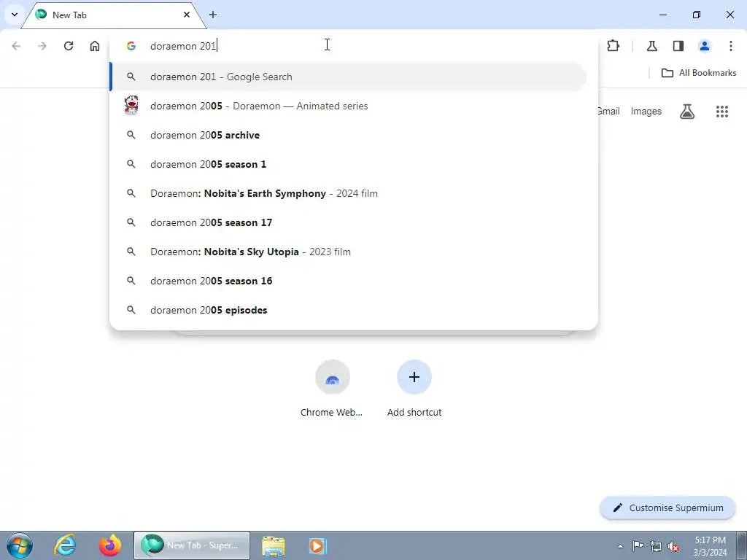Show hidden tray icons arrow
747x560 pixels.
pos(620,546)
